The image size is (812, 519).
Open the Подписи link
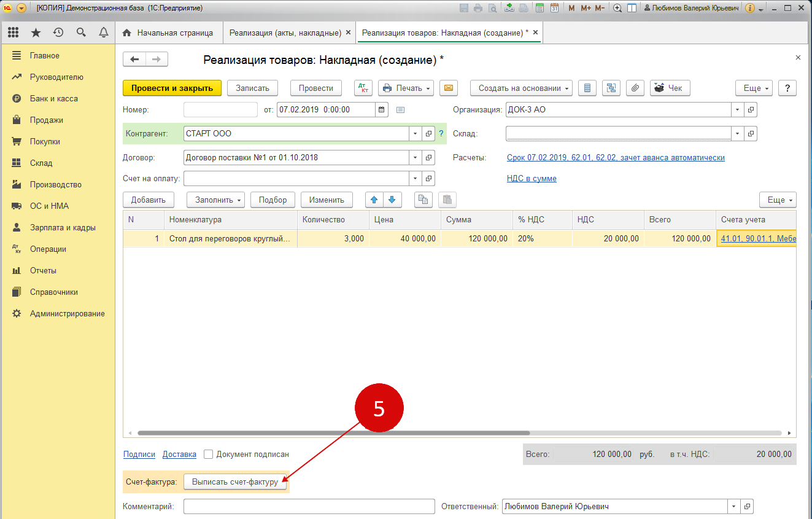coord(139,455)
